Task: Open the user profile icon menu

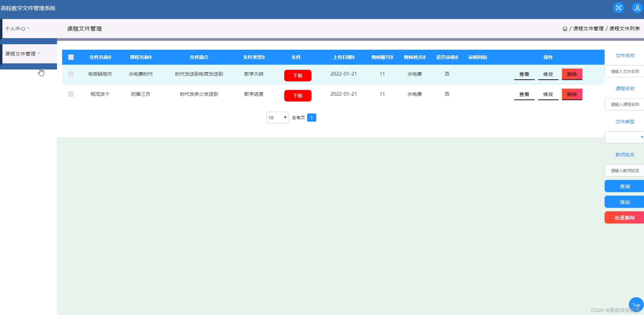Action: pos(637,8)
